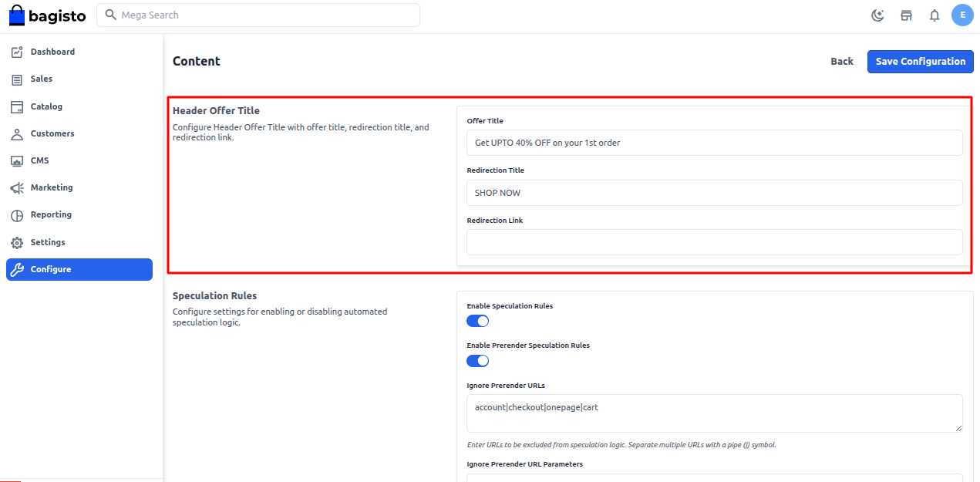Open the Sales menu item
980x482 pixels.
click(x=42, y=79)
